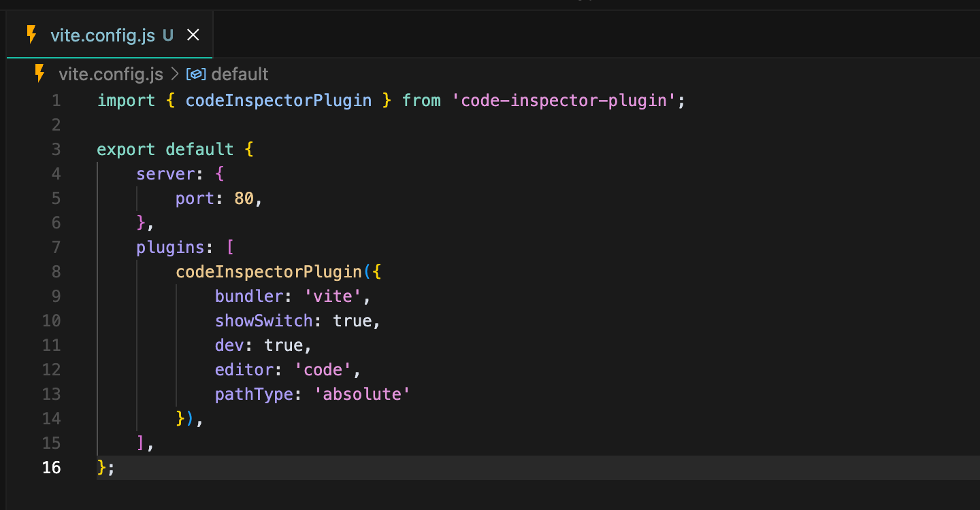Image resolution: width=980 pixels, height=510 pixels.
Task: Close the vite.config.js tab
Action: pos(193,34)
